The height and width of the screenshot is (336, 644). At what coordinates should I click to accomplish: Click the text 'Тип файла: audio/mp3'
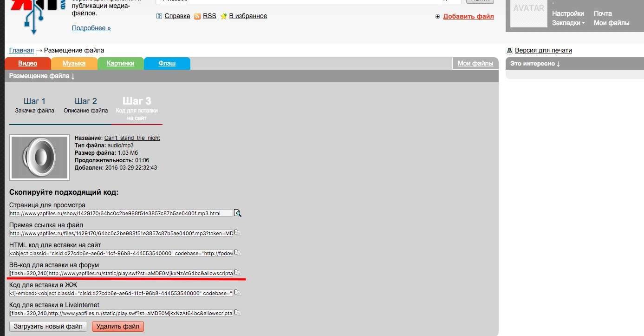(x=104, y=145)
